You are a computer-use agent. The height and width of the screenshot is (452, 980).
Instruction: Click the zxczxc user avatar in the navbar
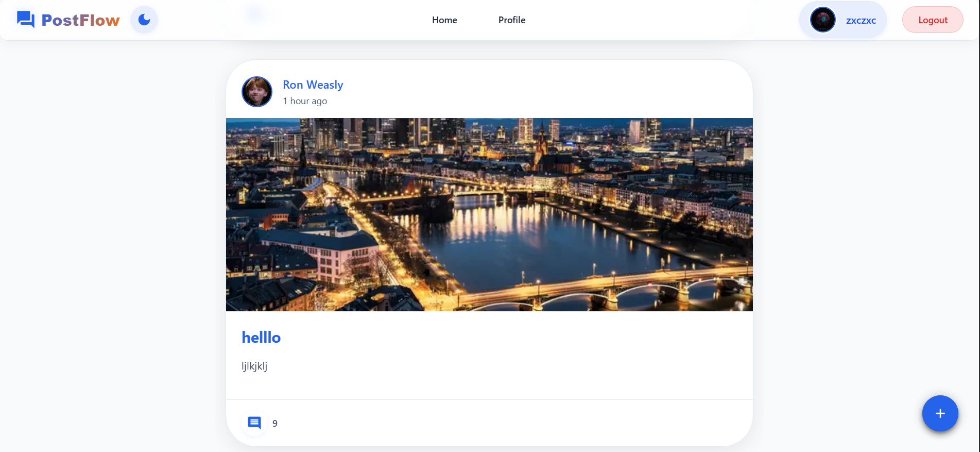pyautogui.click(x=822, y=20)
